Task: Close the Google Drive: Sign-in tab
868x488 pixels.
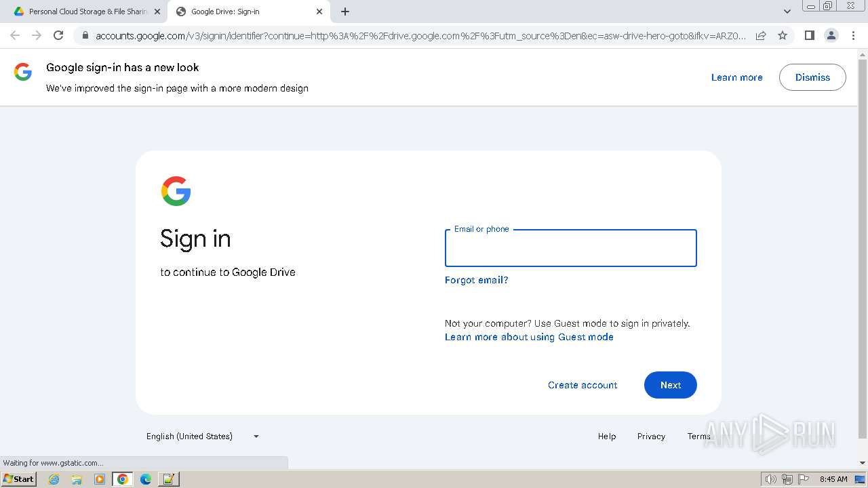Action: pyautogui.click(x=319, y=12)
